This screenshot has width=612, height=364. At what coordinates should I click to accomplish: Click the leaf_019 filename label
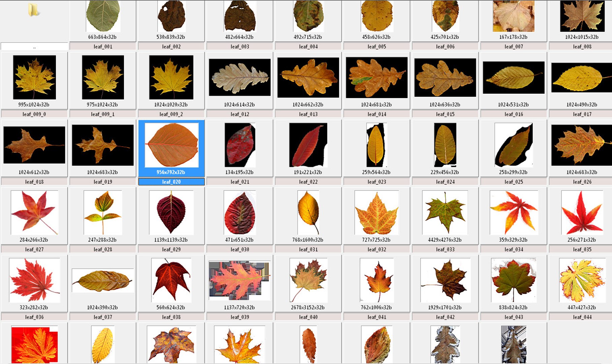click(103, 182)
